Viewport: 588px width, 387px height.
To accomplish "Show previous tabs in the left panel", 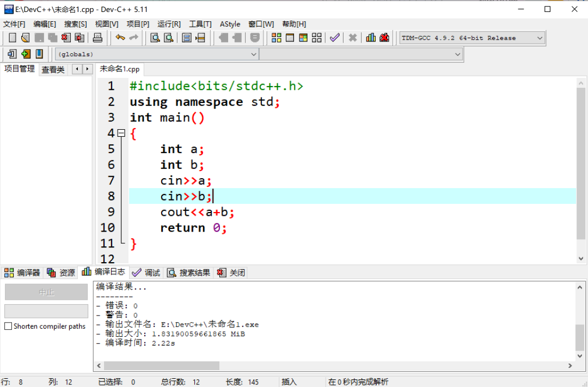I will coord(77,69).
